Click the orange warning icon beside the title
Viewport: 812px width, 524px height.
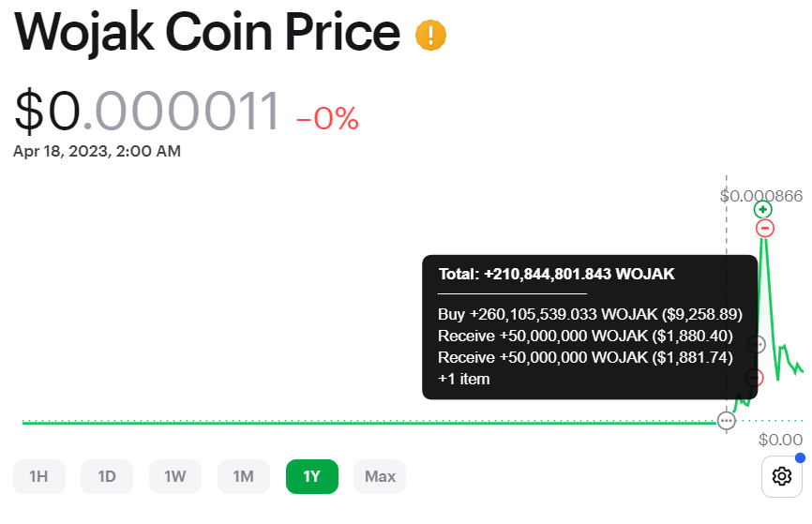click(x=431, y=36)
